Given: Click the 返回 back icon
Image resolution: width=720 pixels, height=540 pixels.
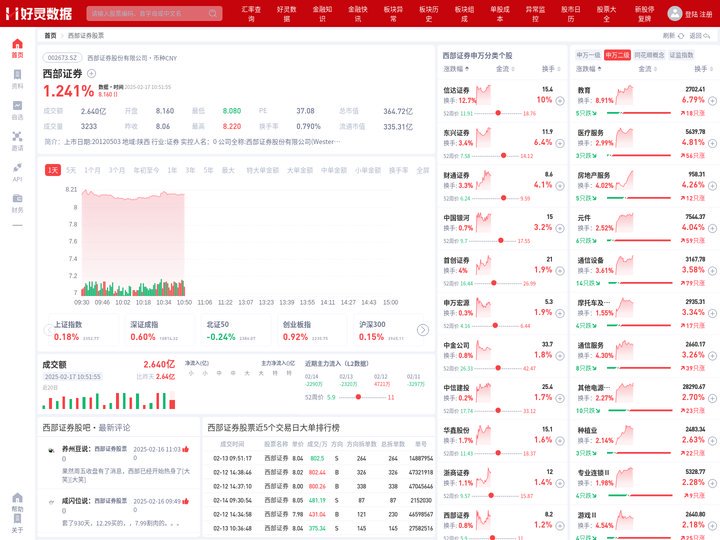Looking at the screenshot, I should [707, 36].
